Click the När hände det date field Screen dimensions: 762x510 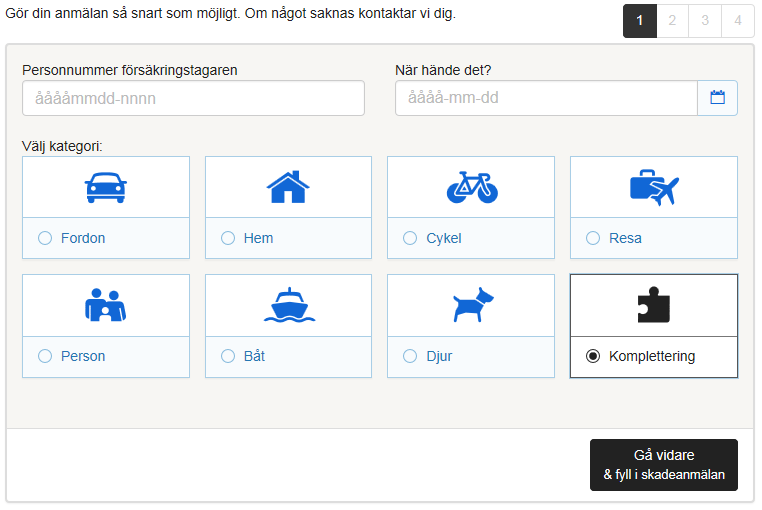(x=546, y=98)
